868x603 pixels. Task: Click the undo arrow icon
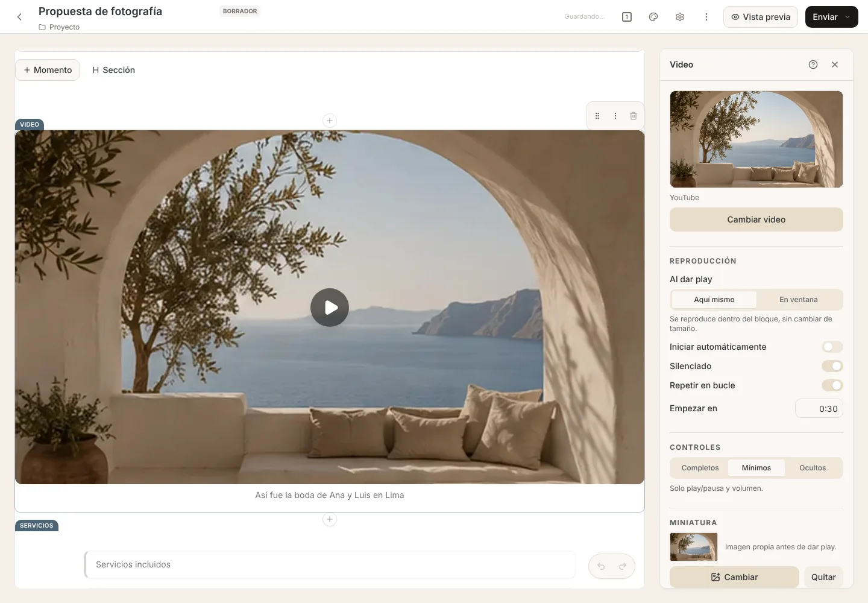[601, 566]
